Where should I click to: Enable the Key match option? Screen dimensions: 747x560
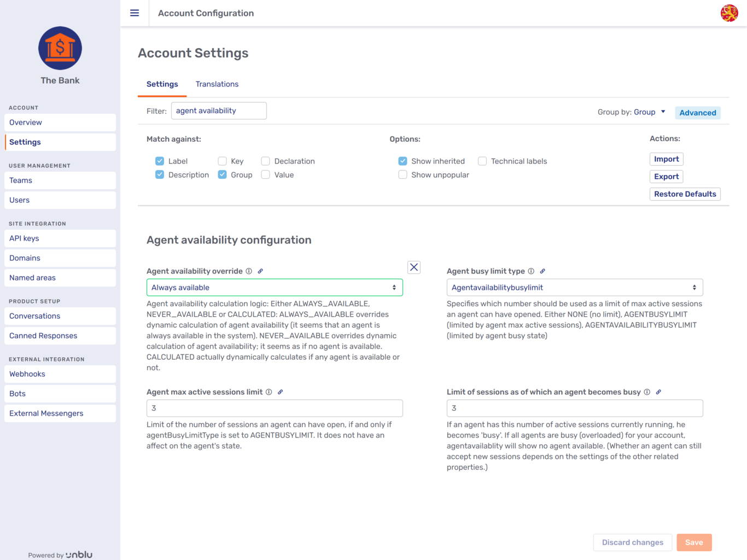pyautogui.click(x=222, y=161)
